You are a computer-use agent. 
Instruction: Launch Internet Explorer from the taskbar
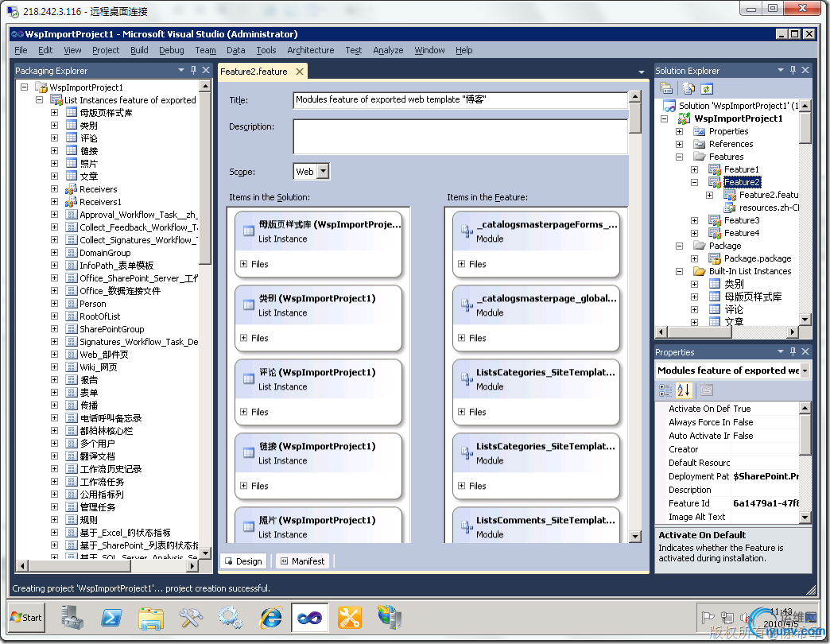coord(270,617)
